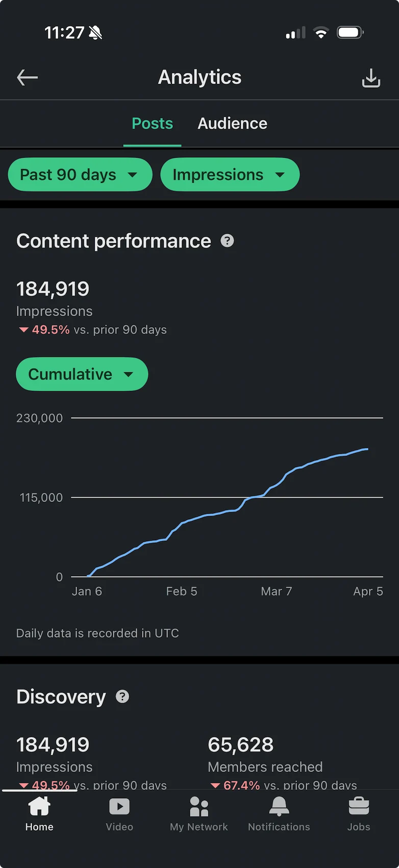Open Discovery help tooltip
Image resolution: width=399 pixels, height=868 pixels.
click(x=122, y=696)
